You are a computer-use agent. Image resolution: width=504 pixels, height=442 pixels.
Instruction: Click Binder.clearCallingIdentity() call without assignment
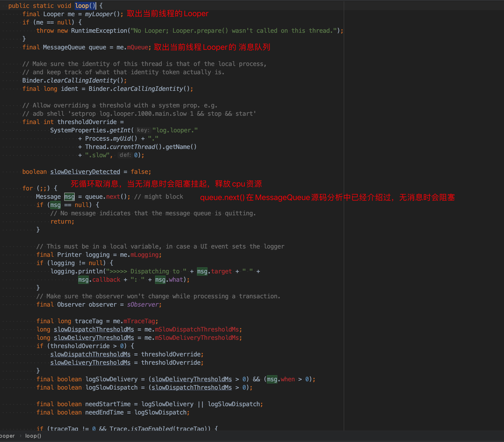[73, 80]
